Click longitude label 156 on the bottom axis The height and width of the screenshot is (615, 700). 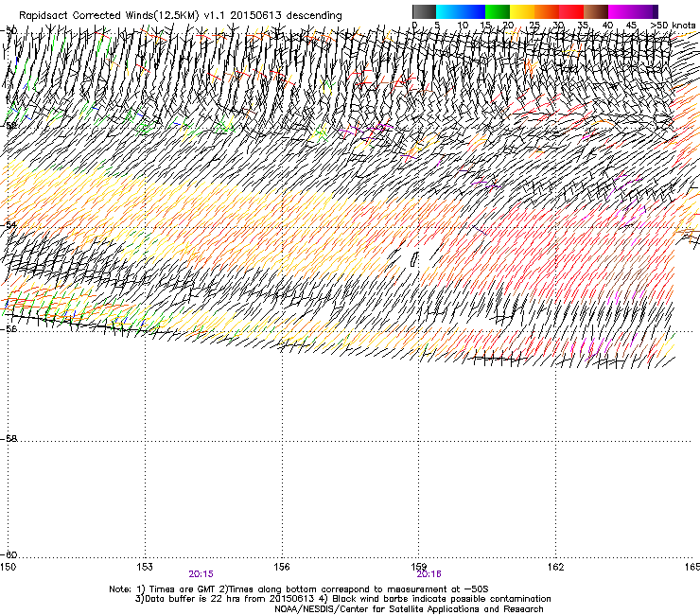tap(282, 567)
